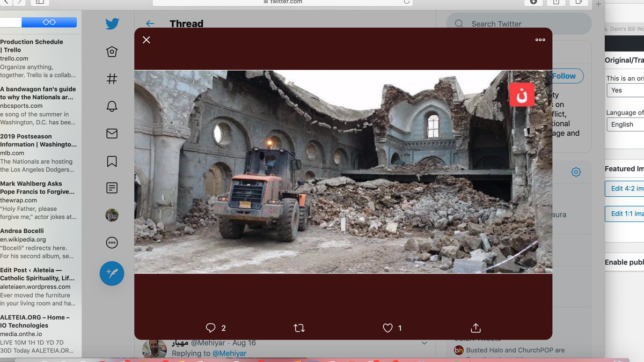Open ALETEIA.ORG Home IO Technologies item
644x362 pixels.
[x=39, y=334]
